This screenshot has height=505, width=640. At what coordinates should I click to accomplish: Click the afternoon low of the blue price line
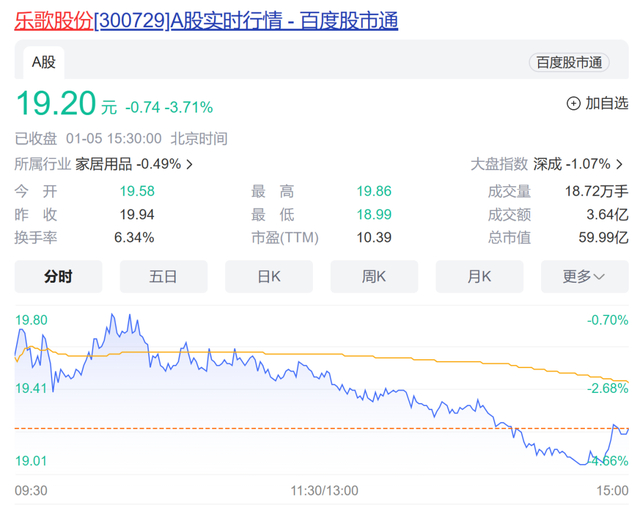[x=582, y=464]
